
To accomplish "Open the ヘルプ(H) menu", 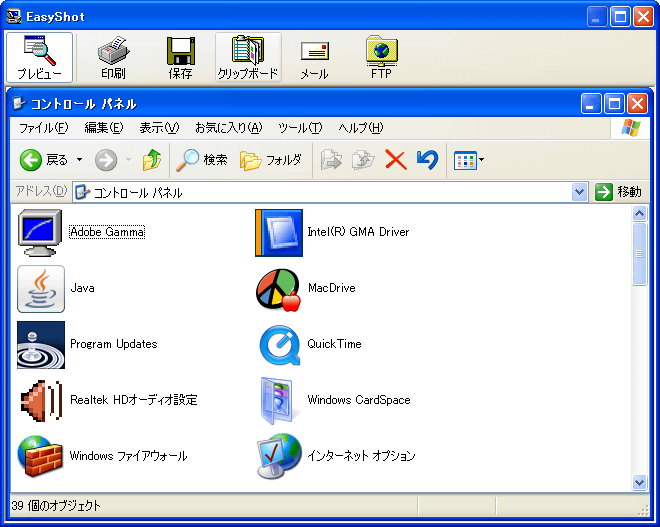I will (x=361, y=128).
